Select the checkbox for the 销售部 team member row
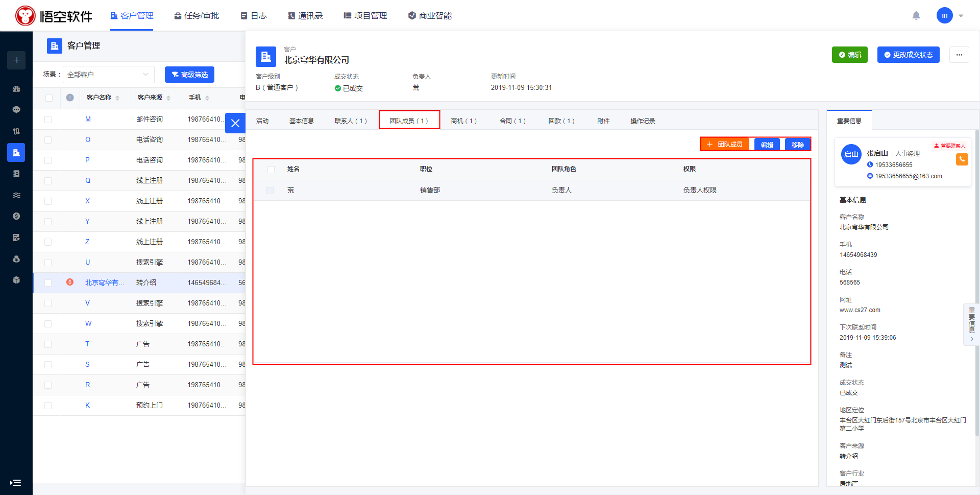Image resolution: width=980 pixels, height=495 pixels. point(270,191)
